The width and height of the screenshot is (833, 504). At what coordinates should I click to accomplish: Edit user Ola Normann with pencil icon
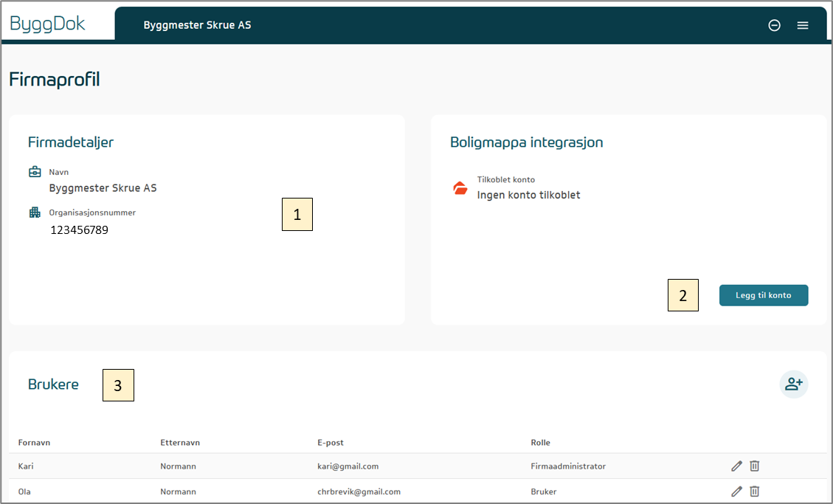(736, 491)
